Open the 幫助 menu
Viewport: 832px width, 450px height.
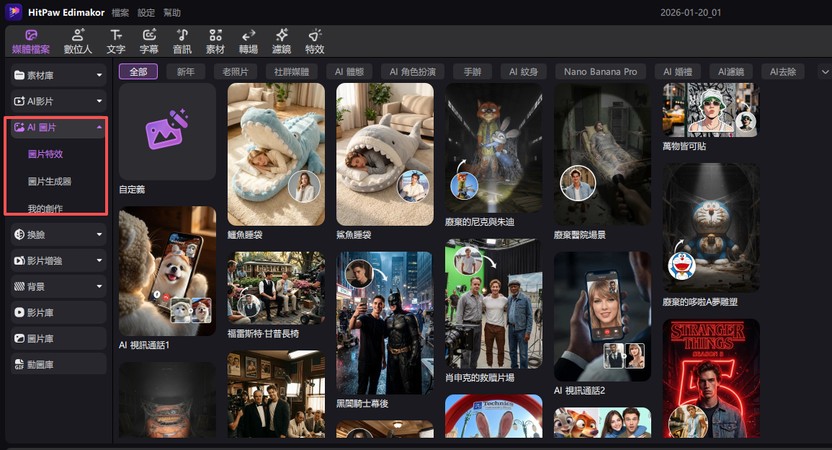[171, 13]
